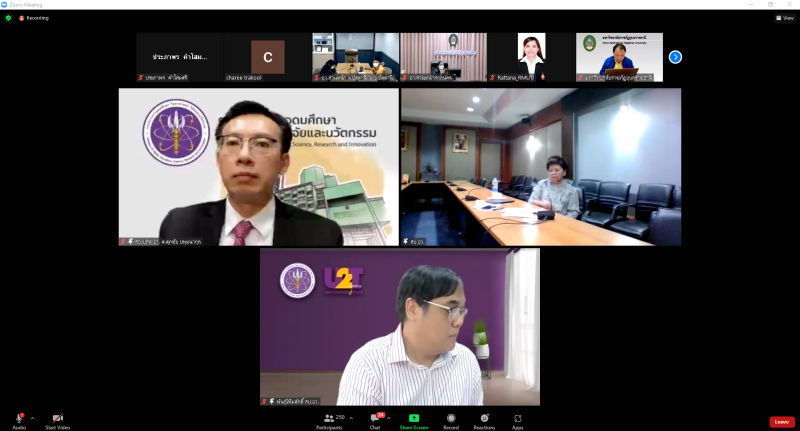
Task: Click the Recording indicator at top left
Action: point(34,18)
